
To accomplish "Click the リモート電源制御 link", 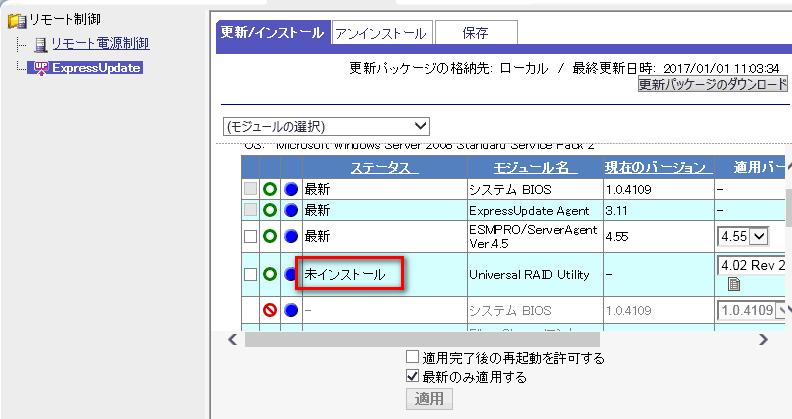I will pyautogui.click(x=100, y=44).
